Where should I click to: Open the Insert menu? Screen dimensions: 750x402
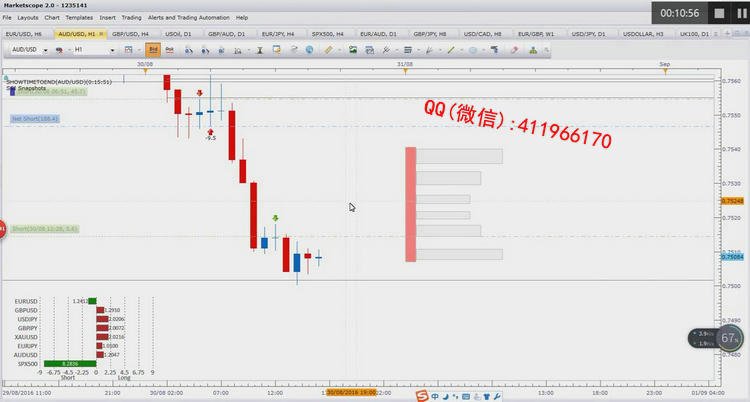[x=107, y=18]
